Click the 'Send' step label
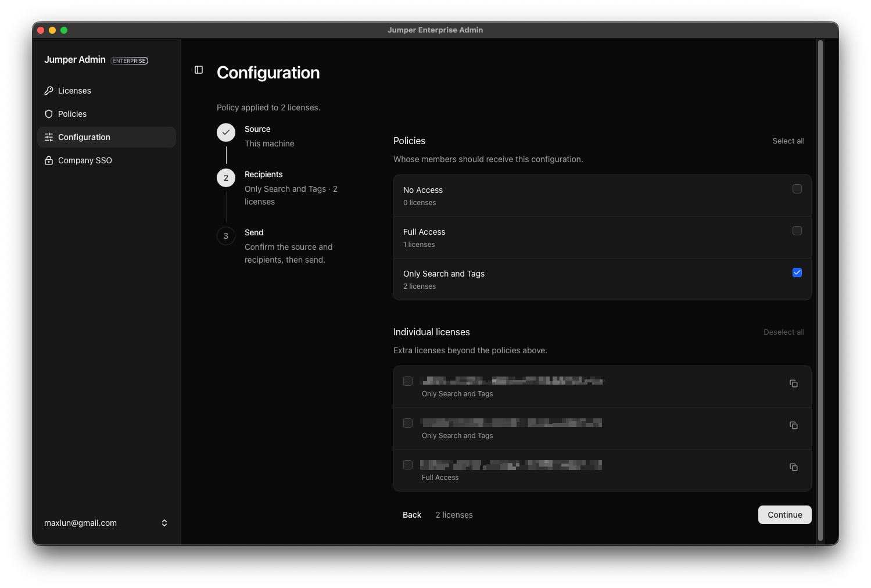 coord(254,232)
